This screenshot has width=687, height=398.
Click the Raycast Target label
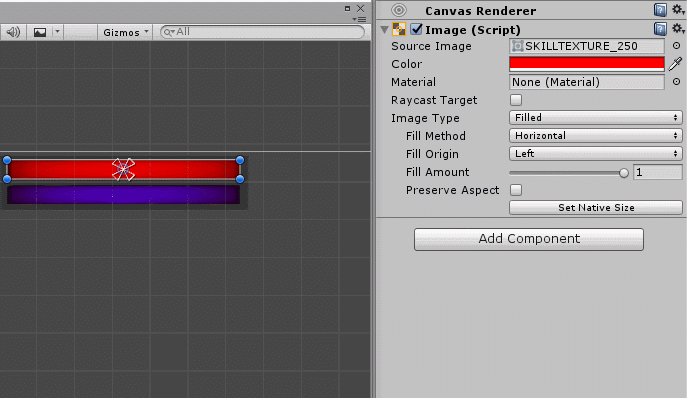pyautogui.click(x=434, y=100)
